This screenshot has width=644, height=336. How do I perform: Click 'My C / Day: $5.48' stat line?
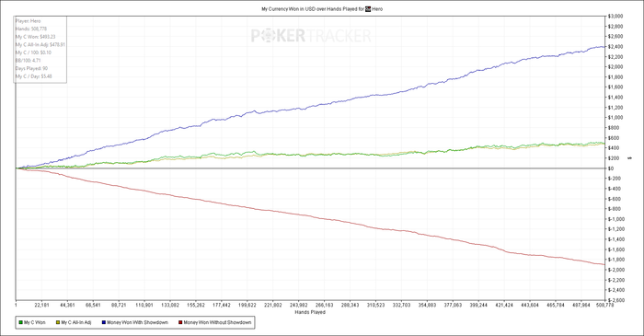point(34,76)
